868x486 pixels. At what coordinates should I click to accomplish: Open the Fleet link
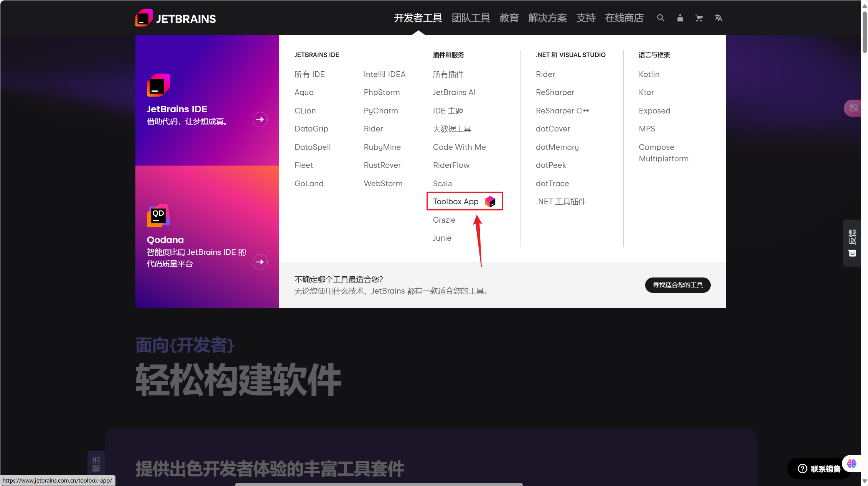coord(304,165)
